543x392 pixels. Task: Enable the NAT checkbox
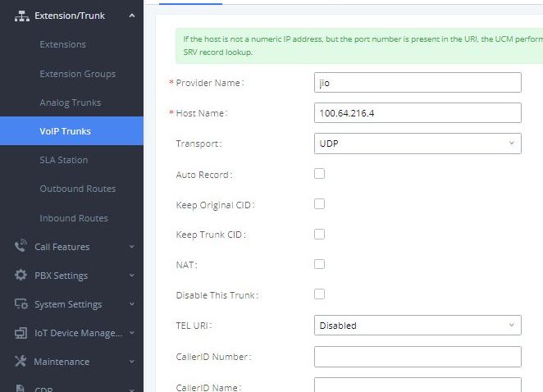click(x=320, y=264)
